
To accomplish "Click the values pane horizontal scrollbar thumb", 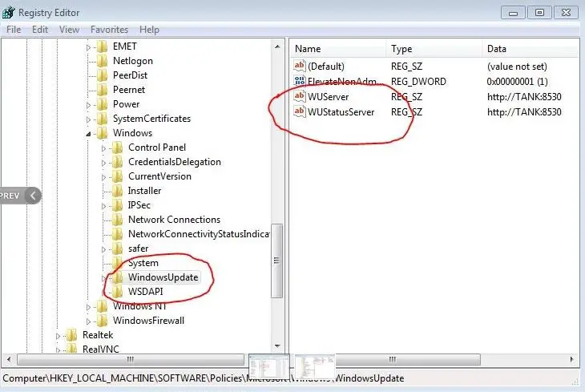I will pyautogui.click(x=406, y=359).
